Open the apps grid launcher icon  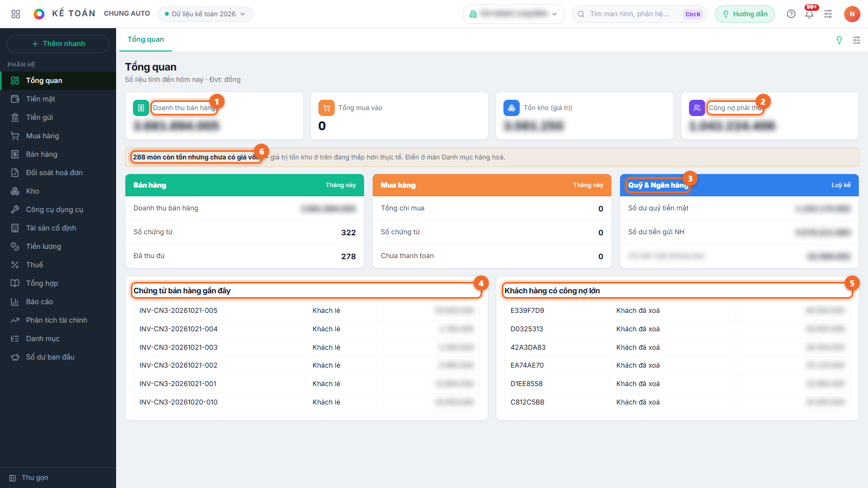point(16,14)
